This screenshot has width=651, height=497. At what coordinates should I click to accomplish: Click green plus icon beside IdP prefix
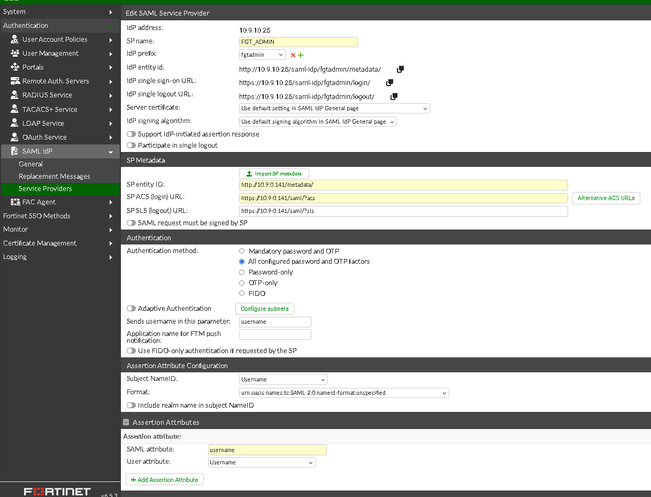coord(300,55)
